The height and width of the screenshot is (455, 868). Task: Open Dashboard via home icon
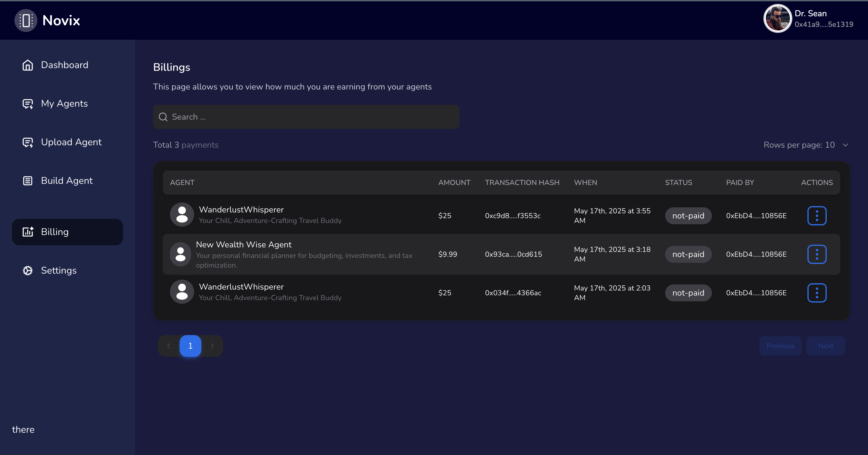coord(28,65)
